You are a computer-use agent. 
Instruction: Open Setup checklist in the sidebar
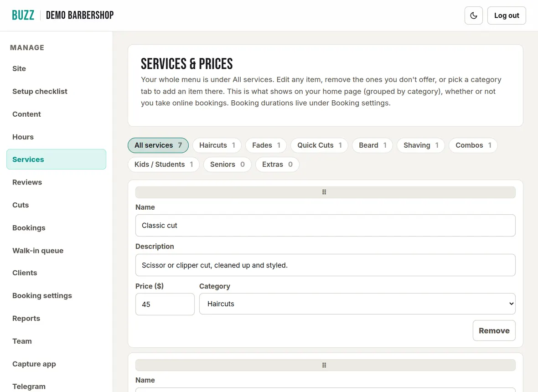[56, 91]
